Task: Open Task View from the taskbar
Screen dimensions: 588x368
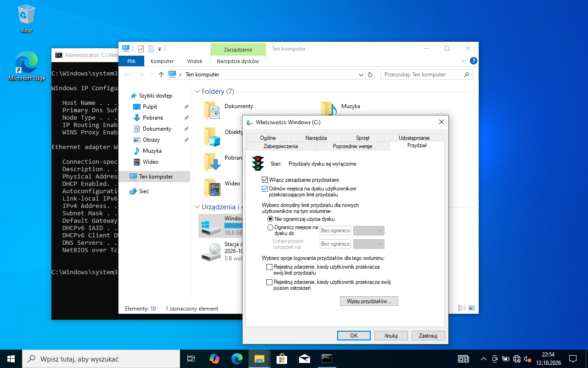Action: tap(191, 358)
